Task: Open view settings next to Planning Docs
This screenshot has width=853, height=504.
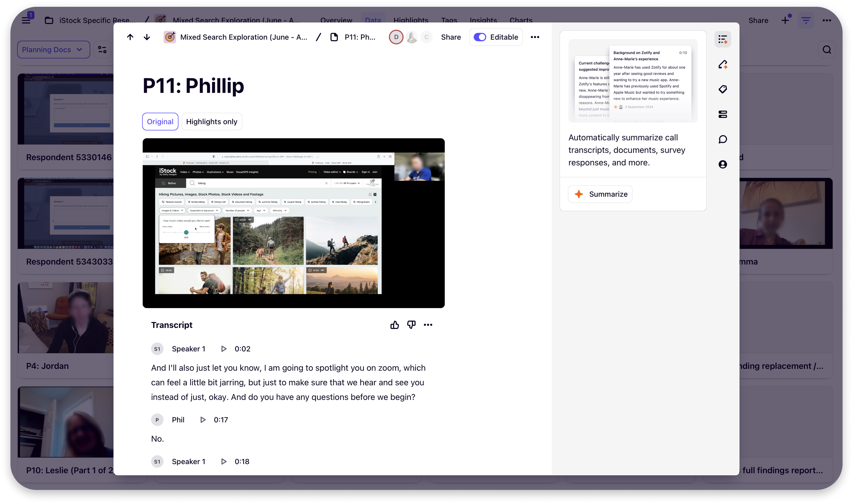Action: [102, 50]
